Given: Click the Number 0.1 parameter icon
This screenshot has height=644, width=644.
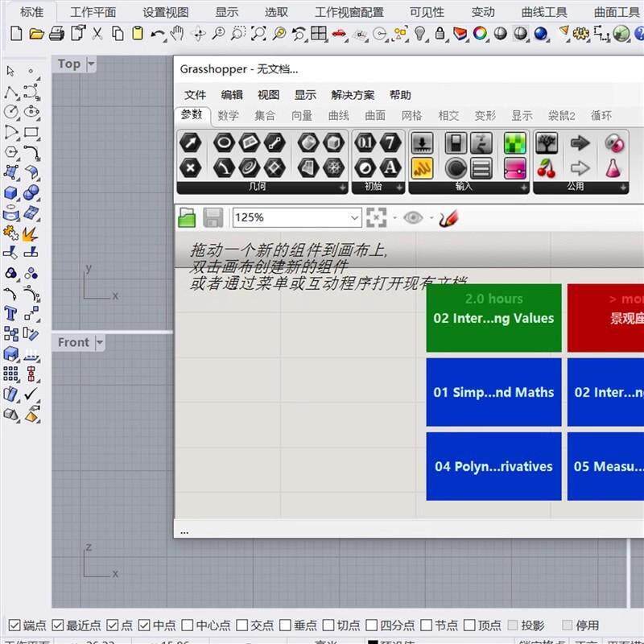Looking at the screenshot, I should pos(365,143).
